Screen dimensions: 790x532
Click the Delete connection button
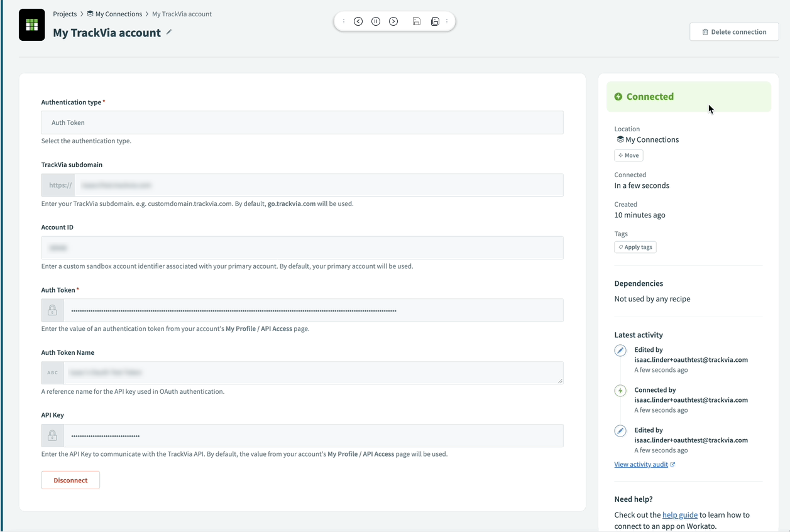coord(734,32)
